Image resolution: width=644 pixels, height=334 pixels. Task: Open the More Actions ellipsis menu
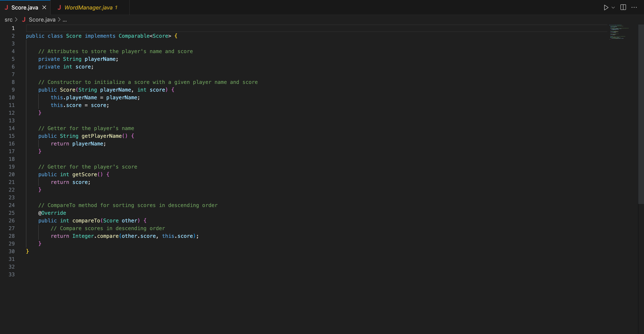point(634,7)
